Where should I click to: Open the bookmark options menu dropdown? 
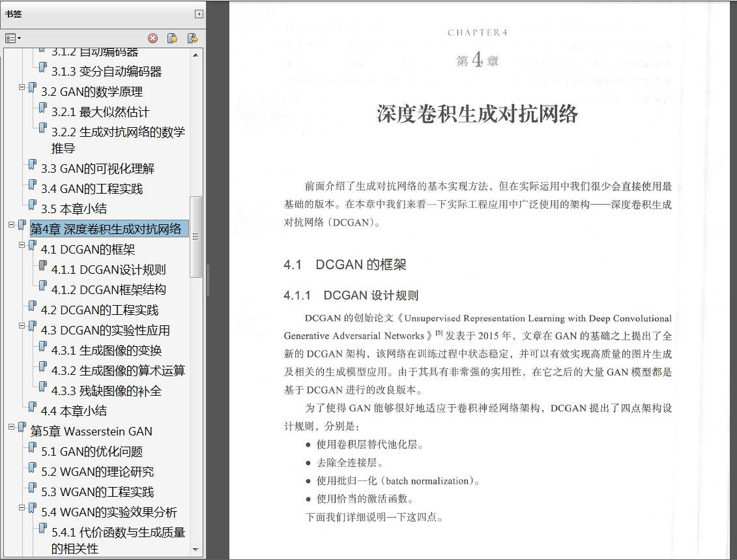pos(12,38)
